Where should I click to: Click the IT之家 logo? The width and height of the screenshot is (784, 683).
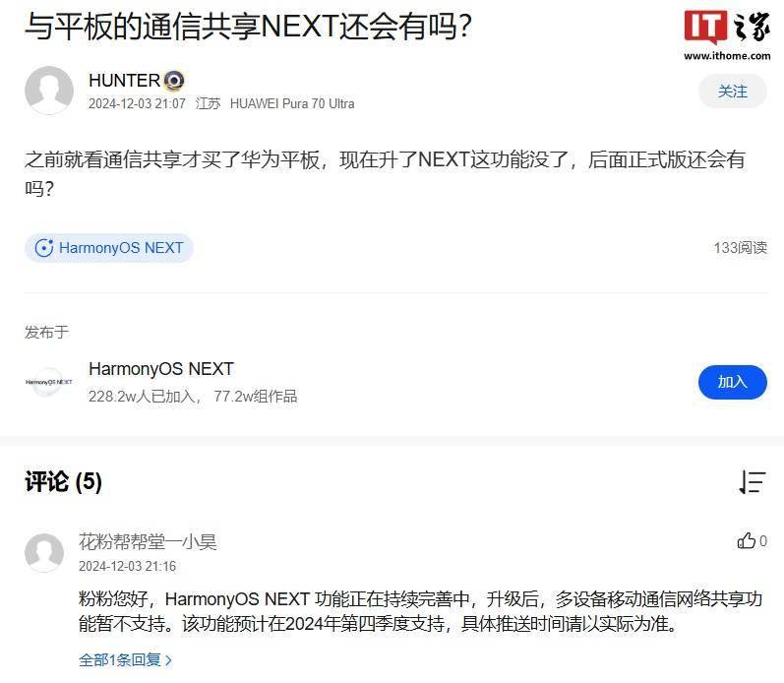pyautogui.click(x=727, y=26)
